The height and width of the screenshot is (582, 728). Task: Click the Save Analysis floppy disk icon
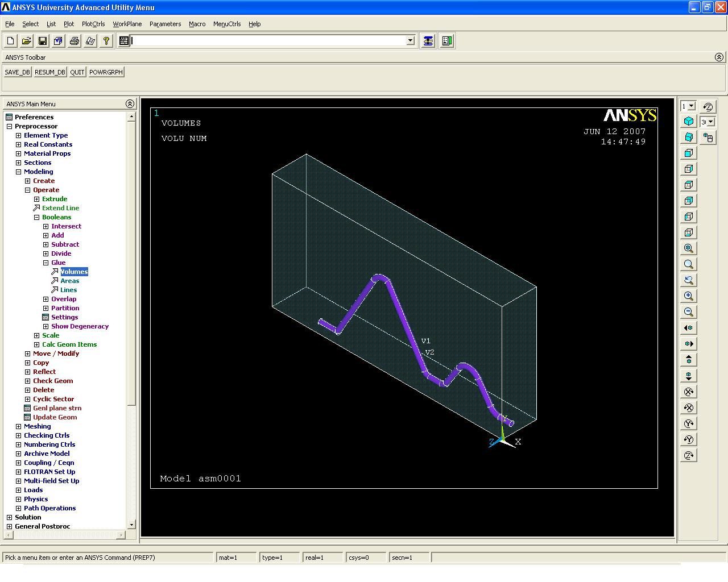coord(42,41)
